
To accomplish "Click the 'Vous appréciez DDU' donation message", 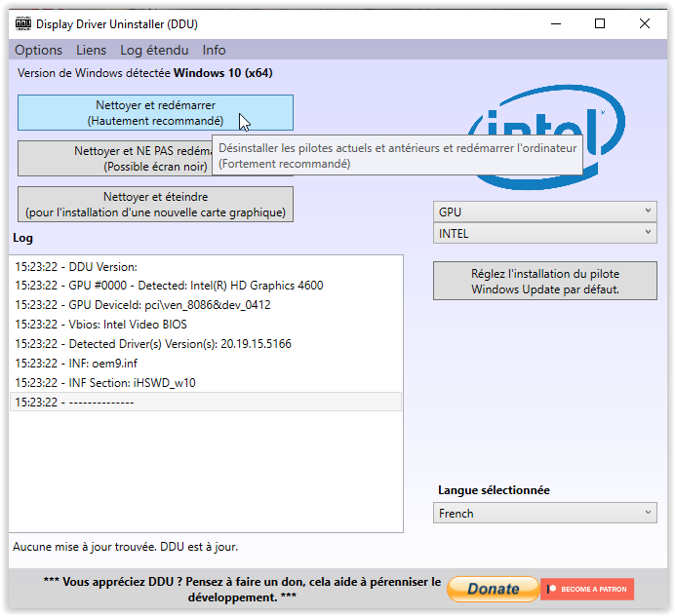I will [242, 590].
